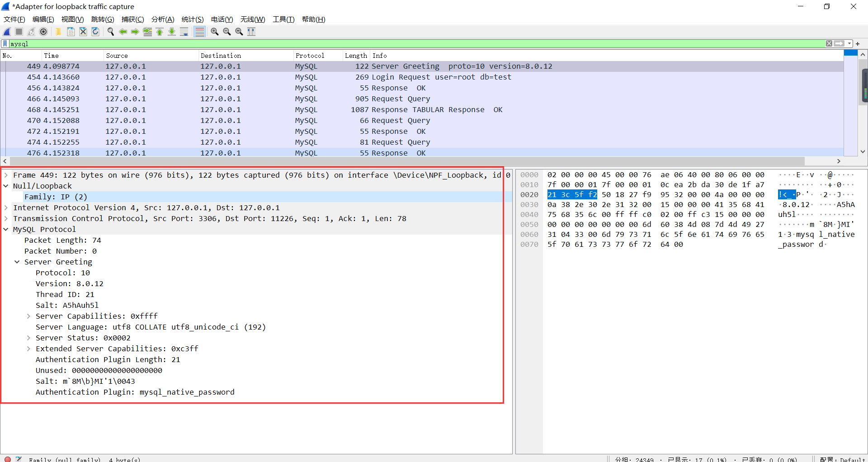
Task: Sort packets by Source column header
Action: point(151,56)
